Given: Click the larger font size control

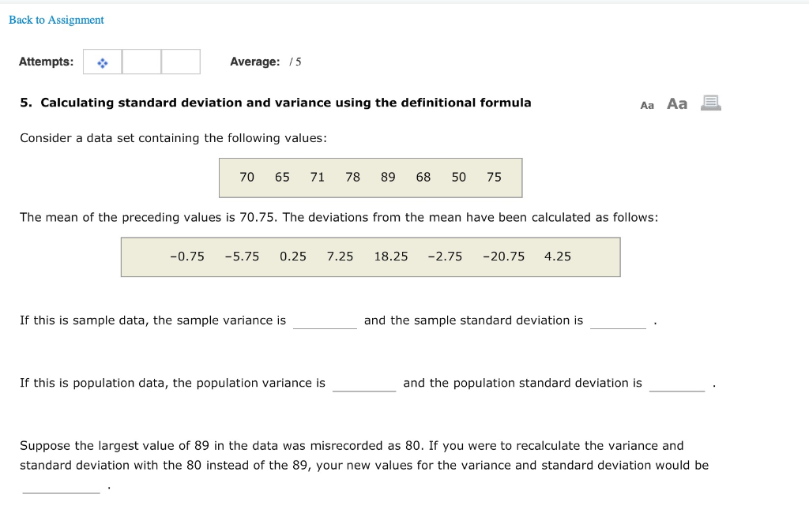Looking at the screenshot, I should point(676,103).
